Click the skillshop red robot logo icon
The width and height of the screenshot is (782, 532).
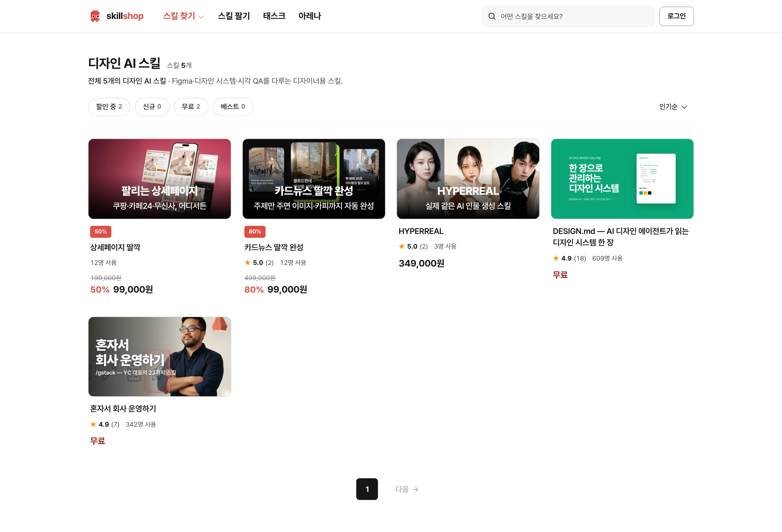(95, 16)
